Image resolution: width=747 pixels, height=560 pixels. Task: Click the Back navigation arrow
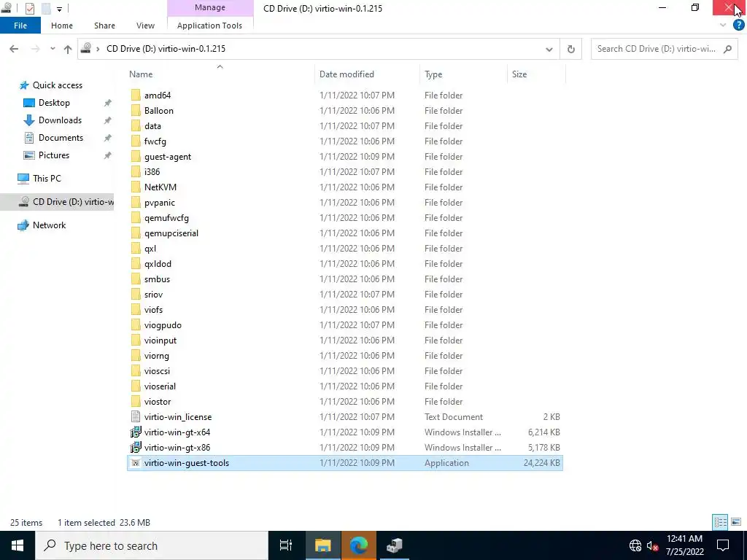[x=14, y=49]
